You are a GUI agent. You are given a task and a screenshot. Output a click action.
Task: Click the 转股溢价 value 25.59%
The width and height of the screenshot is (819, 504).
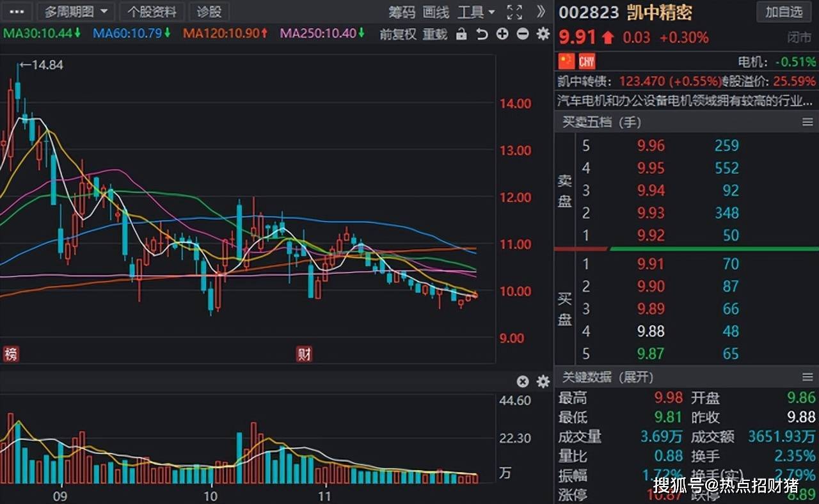pyautogui.click(x=794, y=81)
